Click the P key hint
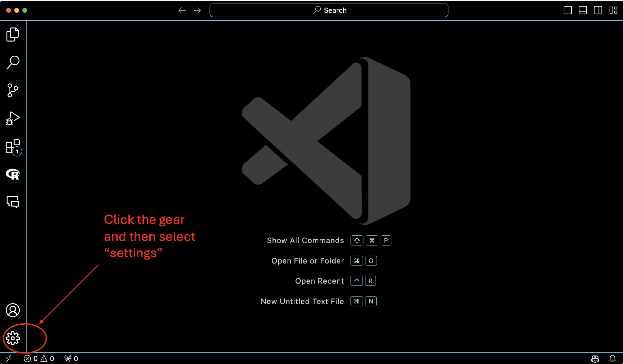Image resolution: width=623 pixels, height=364 pixels. pyautogui.click(x=386, y=241)
